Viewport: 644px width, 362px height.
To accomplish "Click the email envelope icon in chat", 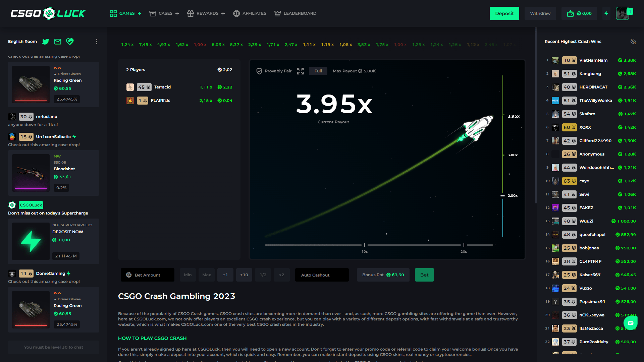I will coord(57,41).
